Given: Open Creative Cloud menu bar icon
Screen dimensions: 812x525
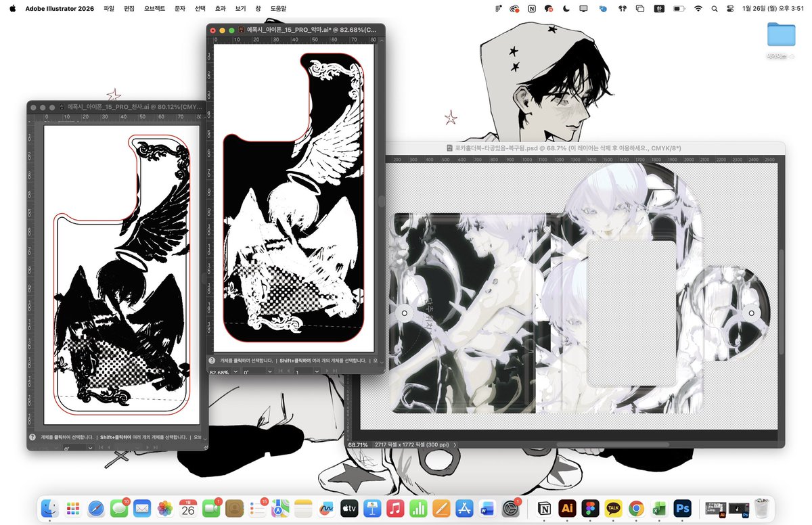Looking at the screenshot, I should (515, 9).
